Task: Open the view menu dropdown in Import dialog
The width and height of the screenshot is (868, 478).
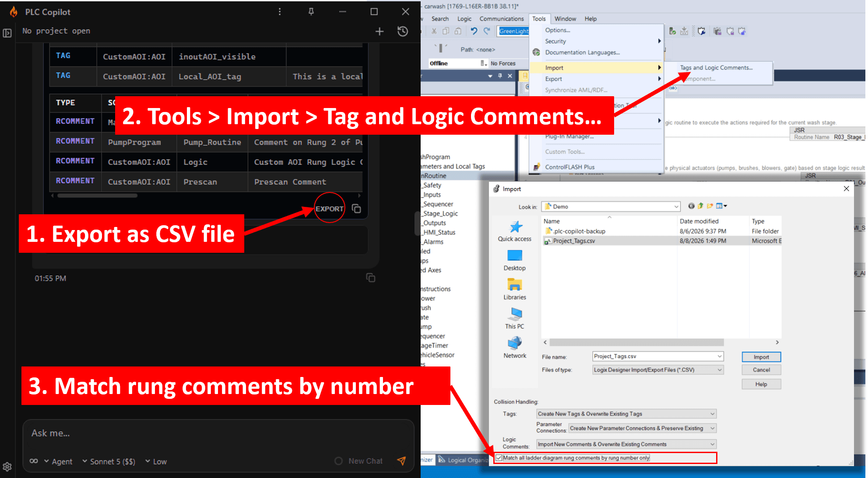Action: click(x=721, y=206)
